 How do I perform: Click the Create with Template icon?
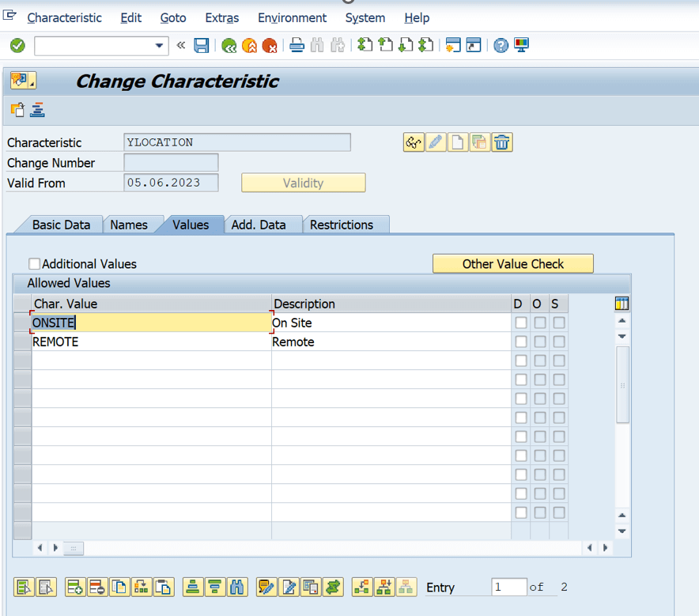[480, 142]
